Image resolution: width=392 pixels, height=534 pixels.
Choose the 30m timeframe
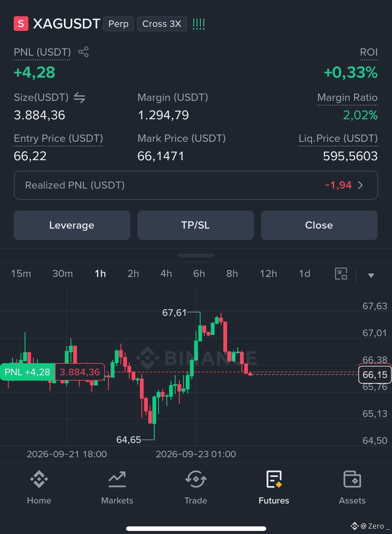tap(63, 274)
